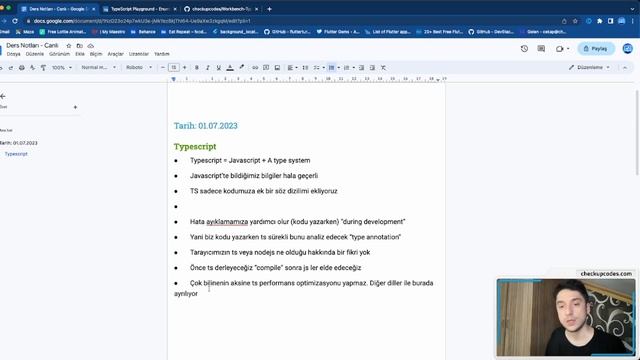640x360 pixels.
Task: Star the Ders Notları document
Action: (69, 46)
